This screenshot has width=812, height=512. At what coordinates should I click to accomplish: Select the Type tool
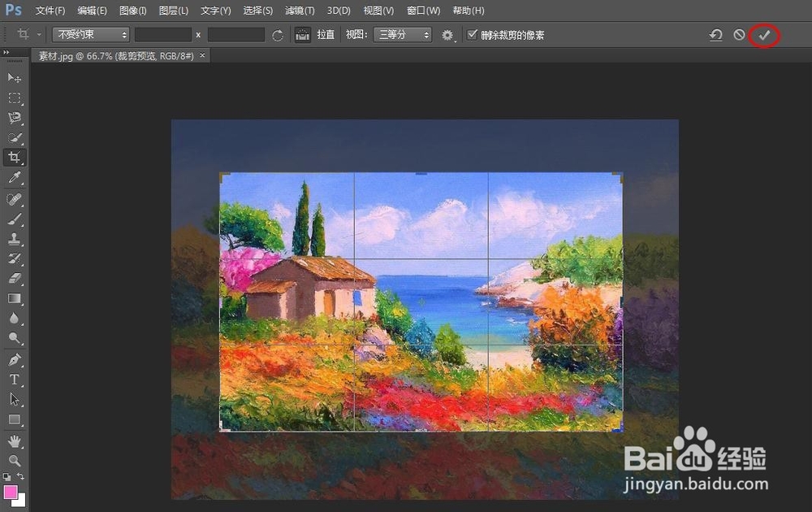(14, 380)
